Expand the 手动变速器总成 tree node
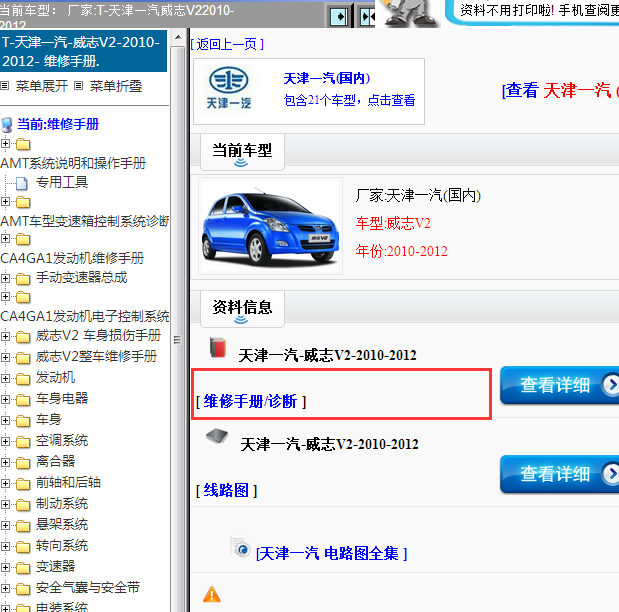Image resolution: width=619 pixels, height=612 pixels. click(5, 278)
